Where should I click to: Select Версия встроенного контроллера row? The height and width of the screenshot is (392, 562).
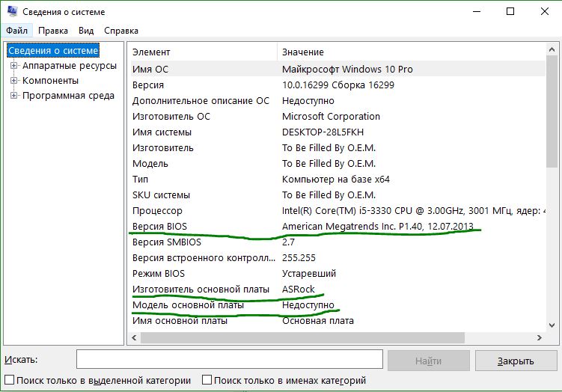[337, 258]
